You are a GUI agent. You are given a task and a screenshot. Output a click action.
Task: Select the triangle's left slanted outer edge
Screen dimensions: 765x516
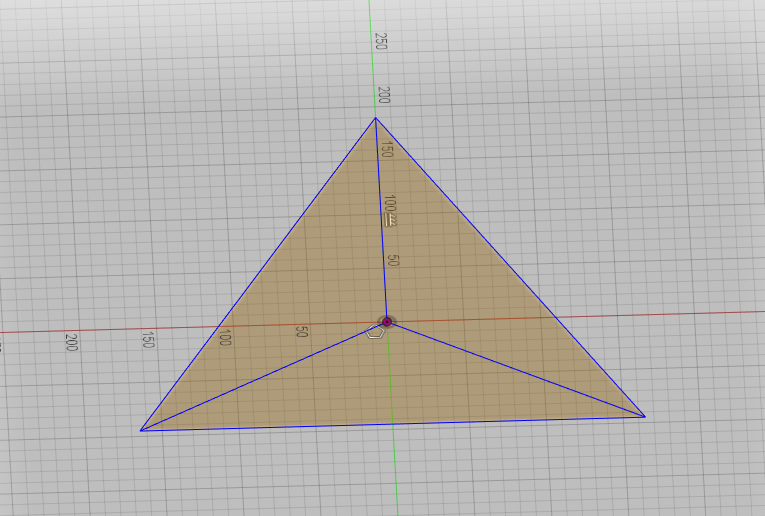[x=258, y=274]
